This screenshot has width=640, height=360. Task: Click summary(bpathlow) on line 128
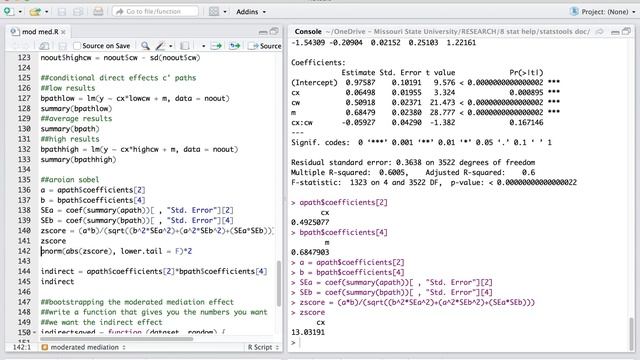point(76,109)
